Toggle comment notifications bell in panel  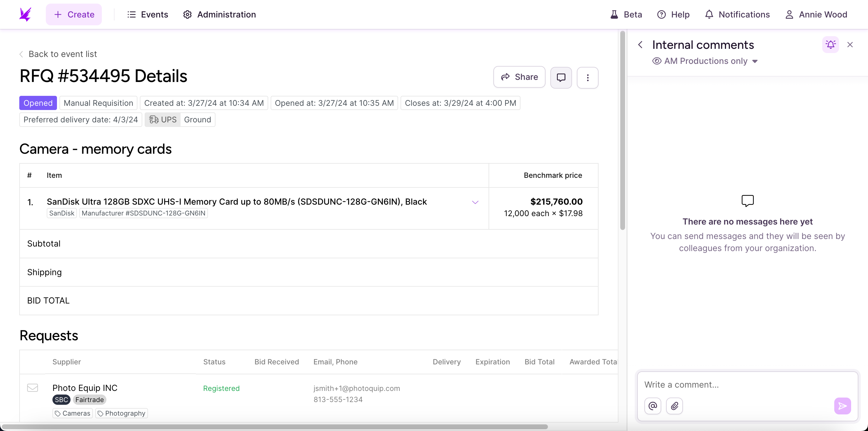click(831, 45)
